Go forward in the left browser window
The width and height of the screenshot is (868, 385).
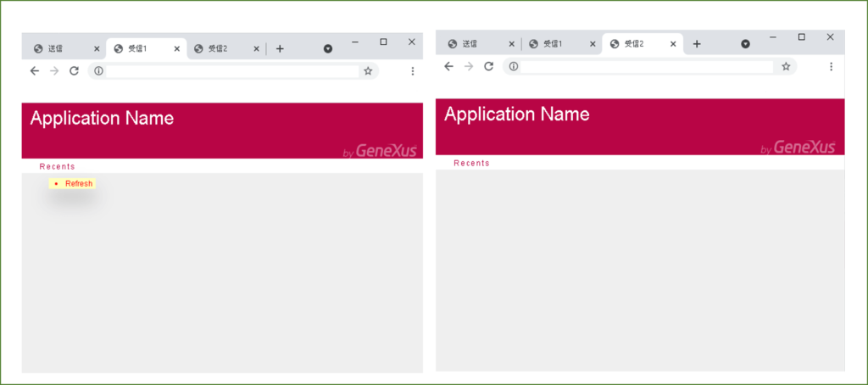[54, 70]
